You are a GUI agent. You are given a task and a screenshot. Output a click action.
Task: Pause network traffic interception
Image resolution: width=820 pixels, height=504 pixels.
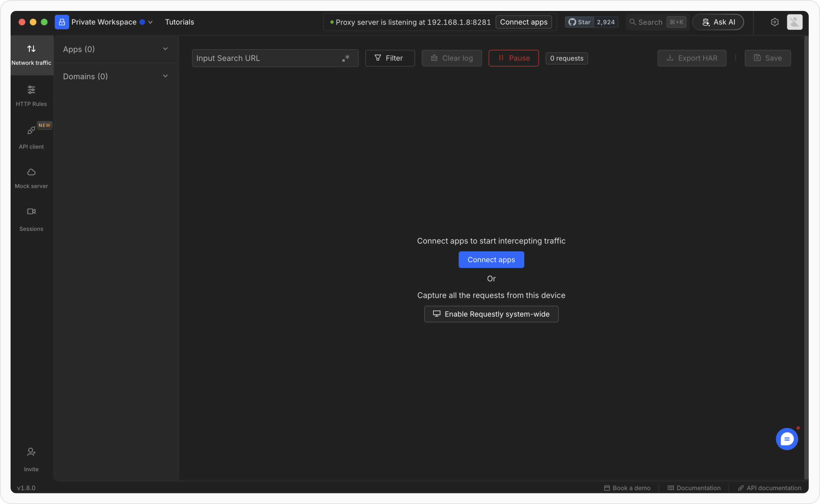point(514,58)
